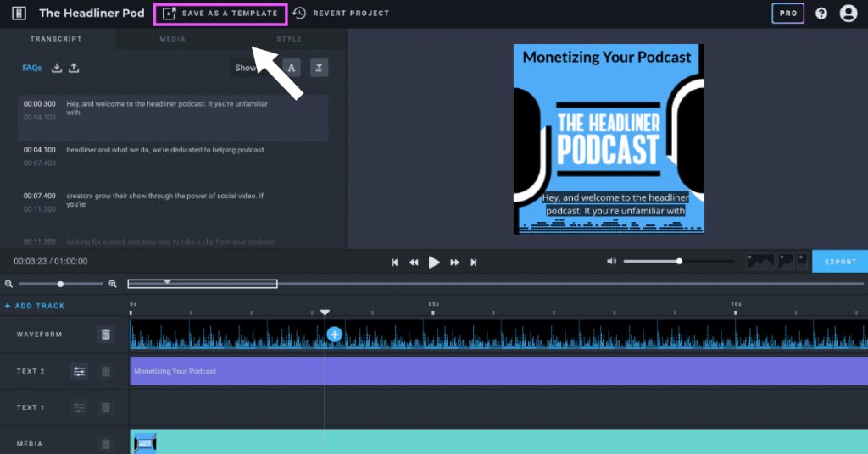Open the Show dropdown in transcript panel
Image resolution: width=868 pixels, height=454 pixels.
[x=247, y=68]
